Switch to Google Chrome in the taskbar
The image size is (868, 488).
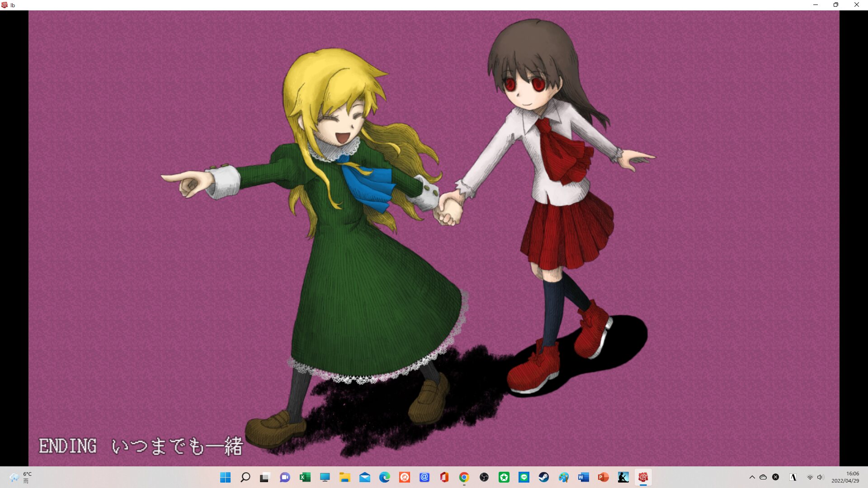coord(464,477)
